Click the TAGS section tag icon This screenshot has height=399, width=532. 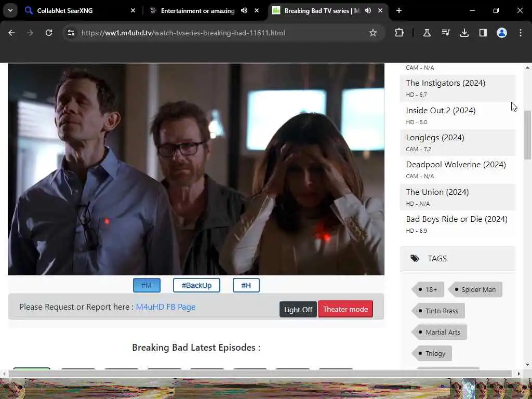click(x=415, y=259)
